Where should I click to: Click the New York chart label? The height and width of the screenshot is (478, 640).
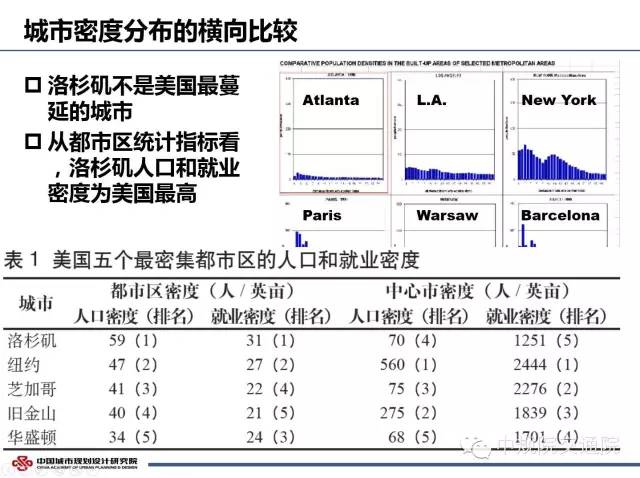pyautogui.click(x=558, y=100)
